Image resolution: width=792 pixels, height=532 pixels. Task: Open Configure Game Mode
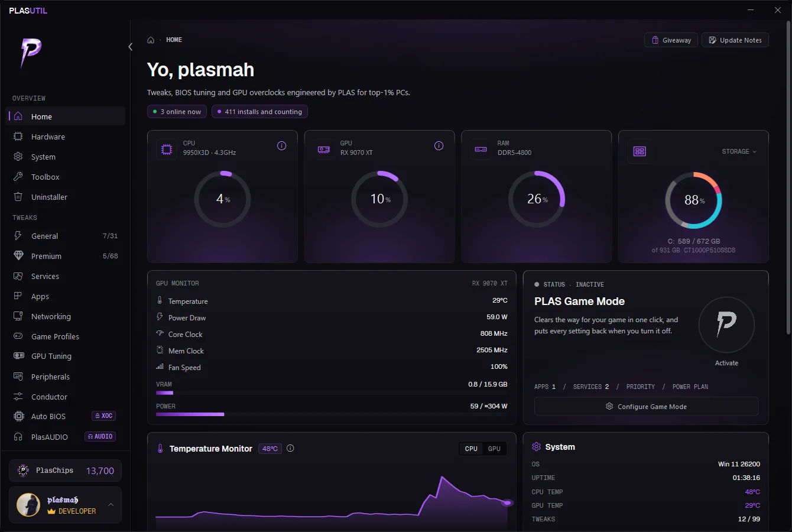[x=646, y=407]
